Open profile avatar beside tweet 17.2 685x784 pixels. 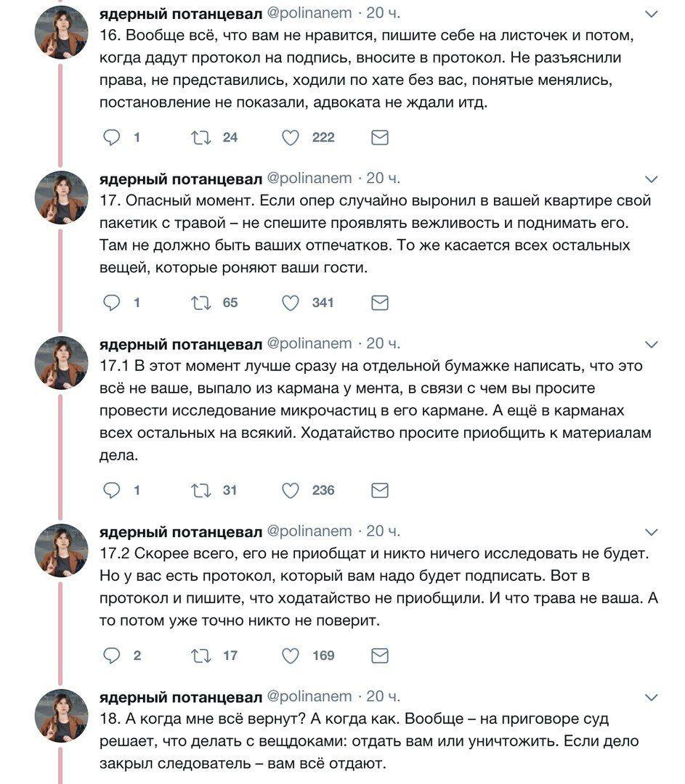(62, 550)
